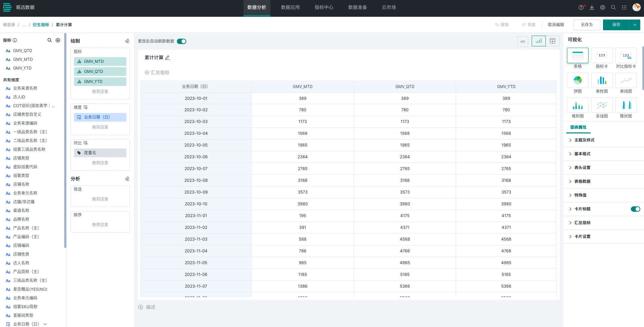The image size is (644, 327).
Task: Open the 指标中心 tab
Action: coord(324,7)
